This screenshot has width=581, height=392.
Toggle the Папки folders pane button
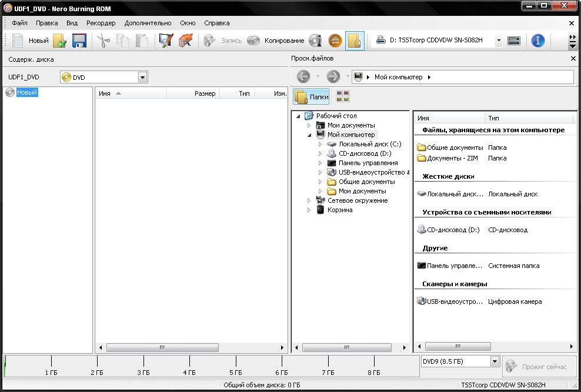click(311, 97)
